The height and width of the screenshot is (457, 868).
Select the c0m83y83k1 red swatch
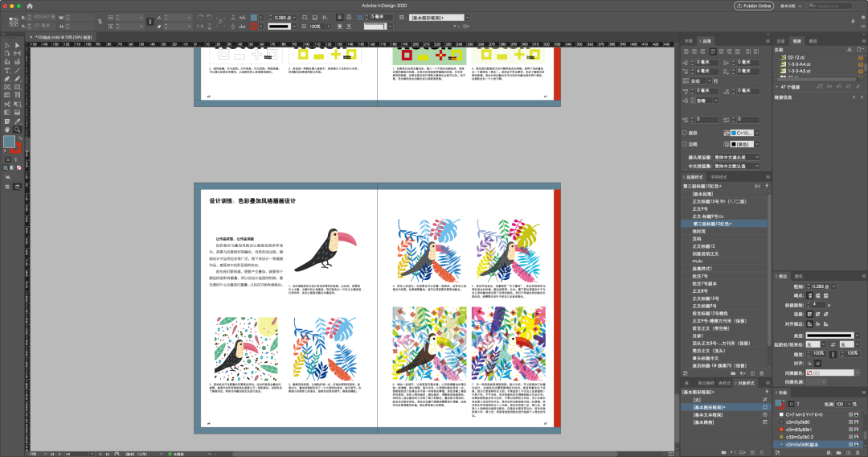pos(817,430)
